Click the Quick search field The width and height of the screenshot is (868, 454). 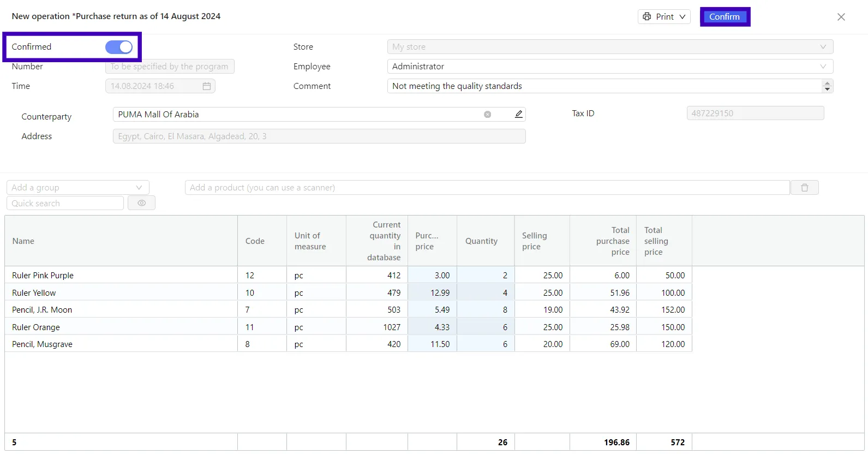point(65,203)
